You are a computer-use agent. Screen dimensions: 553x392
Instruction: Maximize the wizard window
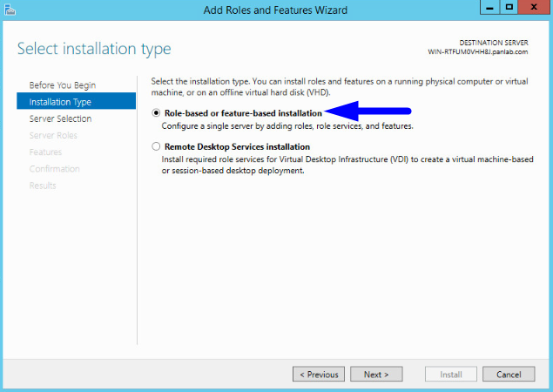coord(509,9)
